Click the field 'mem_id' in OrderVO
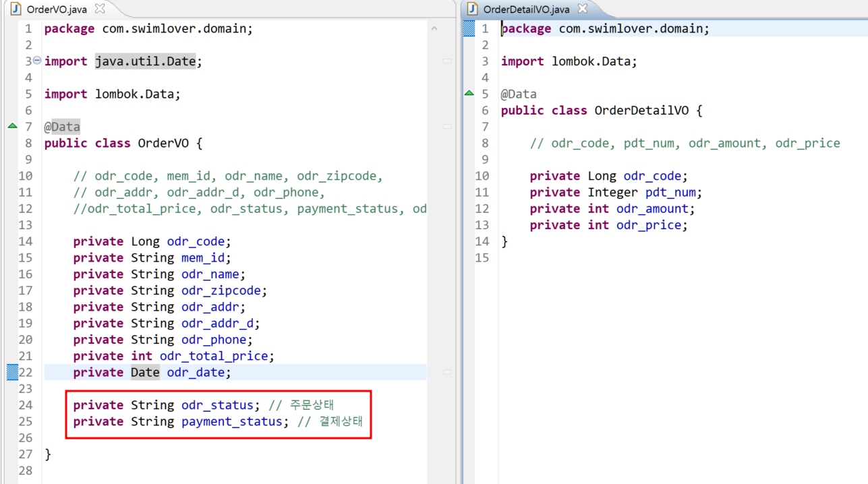868x484 pixels. (x=203, y=258)
